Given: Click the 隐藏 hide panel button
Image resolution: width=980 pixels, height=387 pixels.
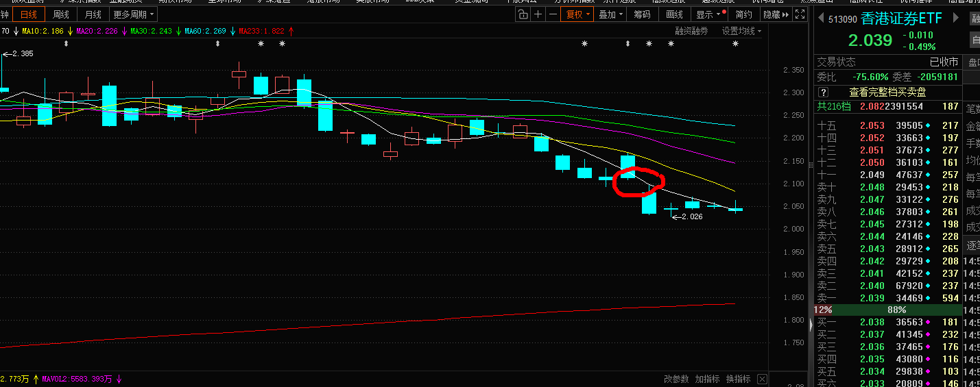Looking at the screenshot, I should tap(775, 14).
